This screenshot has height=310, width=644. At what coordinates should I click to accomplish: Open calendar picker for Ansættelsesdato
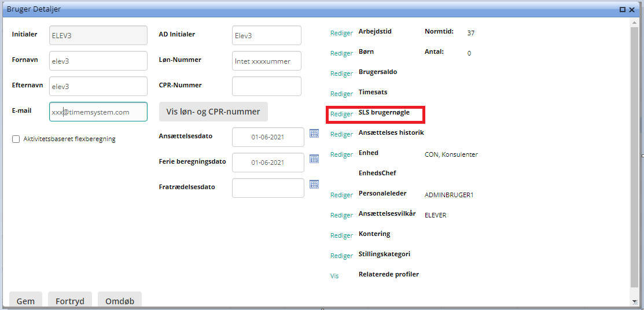[314, 134]
